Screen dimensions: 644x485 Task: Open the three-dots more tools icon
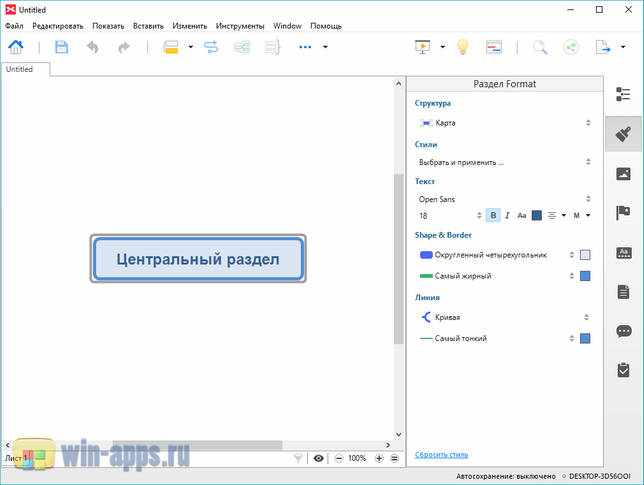tap(305, 47)
